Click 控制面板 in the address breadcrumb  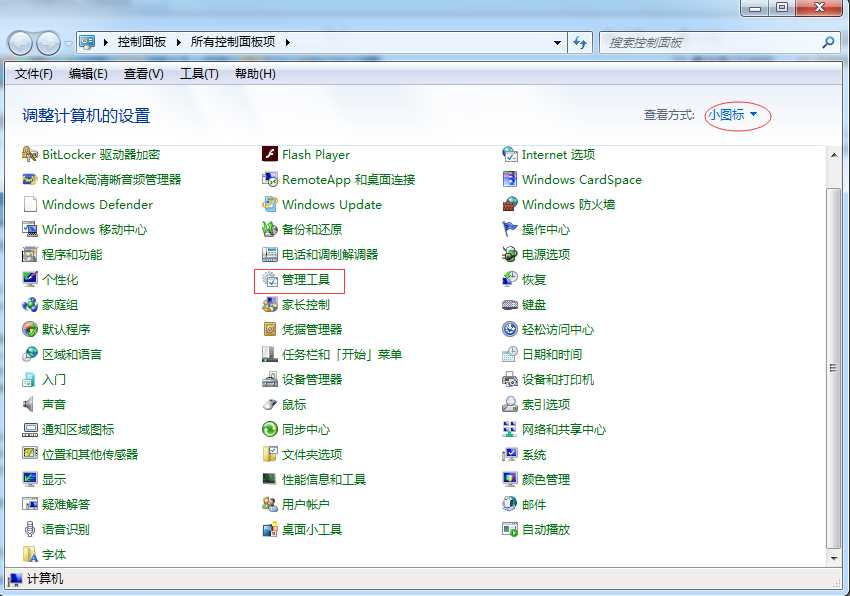[141, 42]
